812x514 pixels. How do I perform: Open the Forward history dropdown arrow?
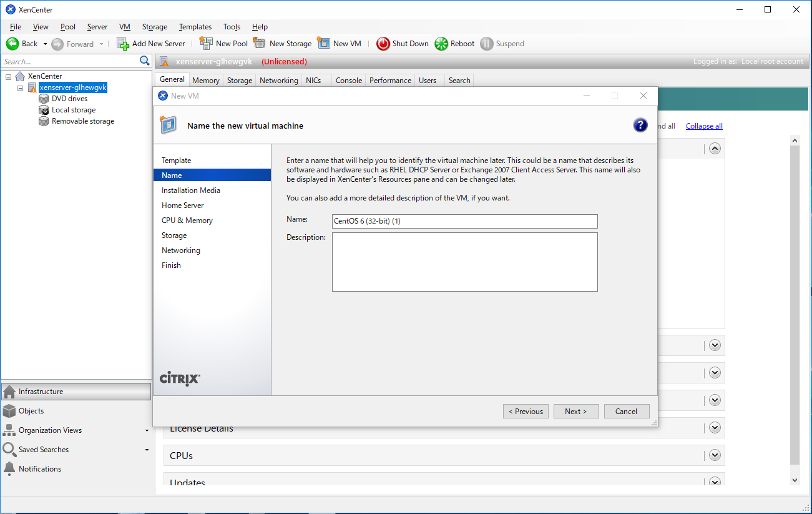pos(101,44)
